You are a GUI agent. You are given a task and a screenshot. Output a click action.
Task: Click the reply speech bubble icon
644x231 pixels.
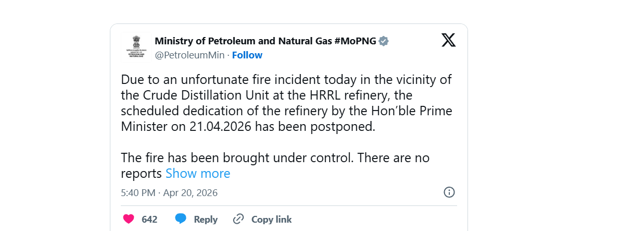click(181, 219)
